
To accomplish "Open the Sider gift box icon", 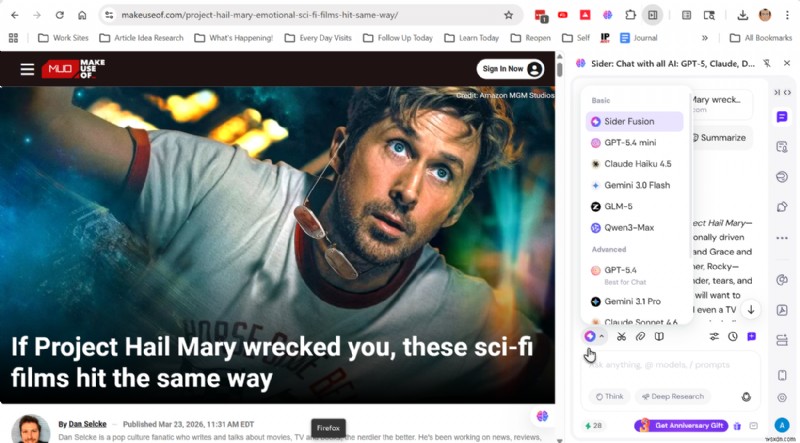I will coord(737,426).
